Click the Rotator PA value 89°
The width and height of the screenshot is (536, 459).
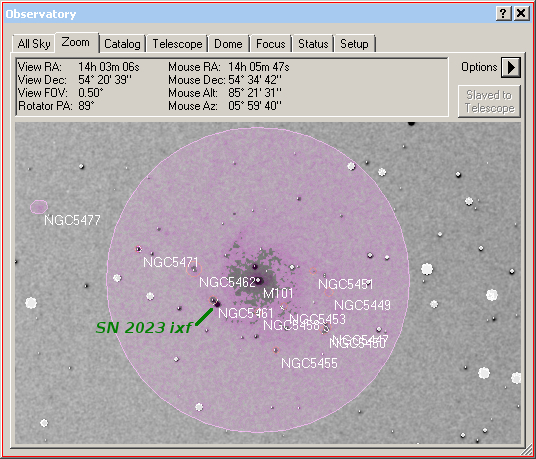[86, 106]
